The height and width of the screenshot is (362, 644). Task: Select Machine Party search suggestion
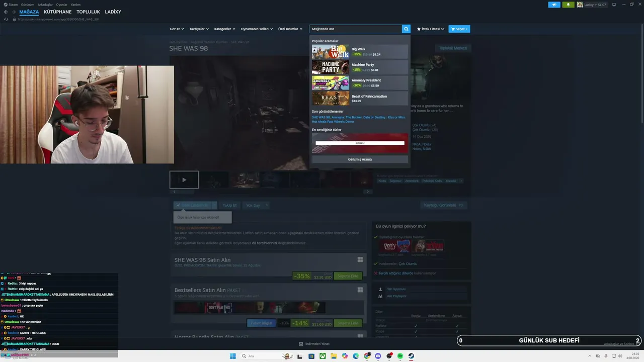tap(360, 67)
